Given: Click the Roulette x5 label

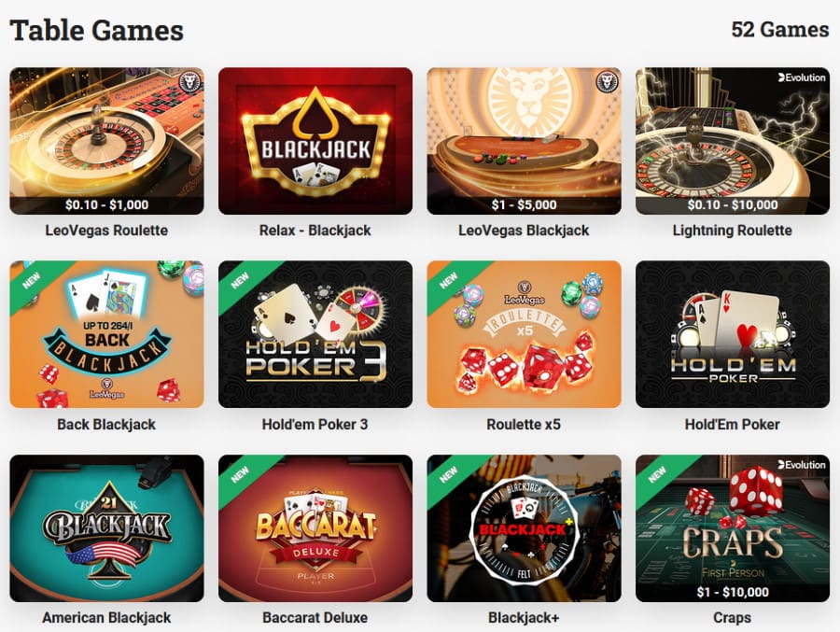Looking at the screenshot, I should click(x=524, y=424).
